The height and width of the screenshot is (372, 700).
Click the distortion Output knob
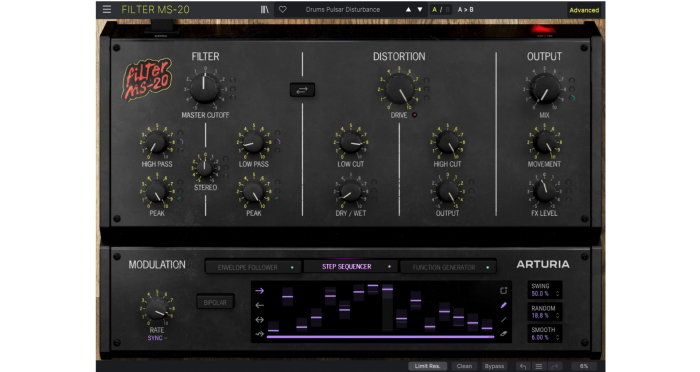(447, 192)
